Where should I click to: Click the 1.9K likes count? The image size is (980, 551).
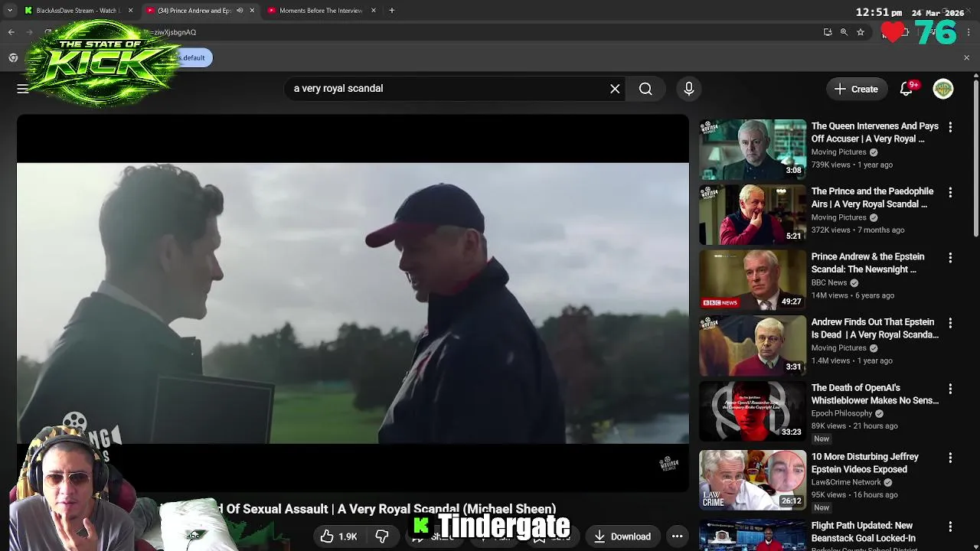pyautogui.click(x=348, y=537)
